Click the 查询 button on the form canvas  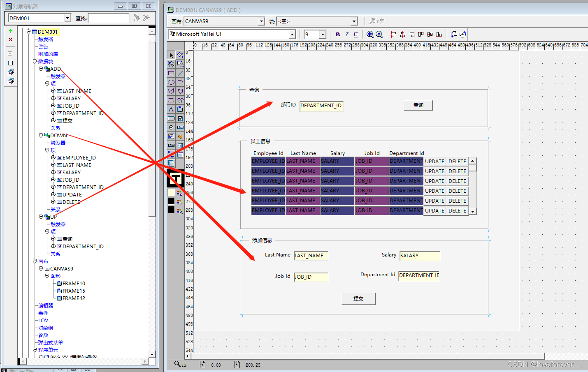[x=418, y=105]
